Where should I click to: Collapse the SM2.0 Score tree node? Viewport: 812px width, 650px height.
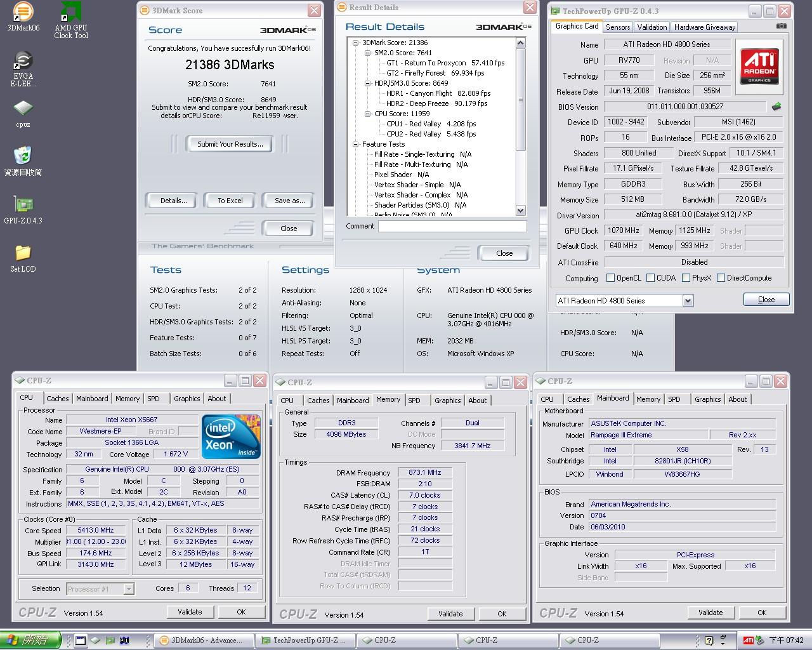367,53
